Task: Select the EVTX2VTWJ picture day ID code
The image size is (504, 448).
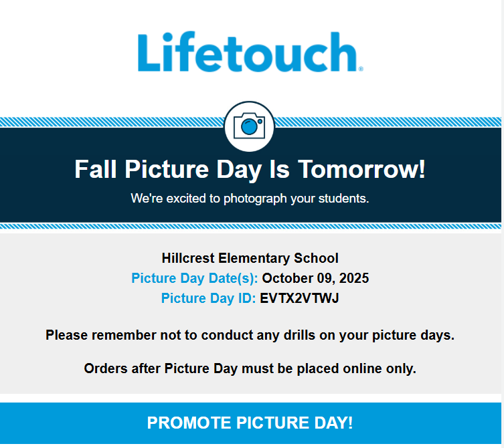Action: 300,298
